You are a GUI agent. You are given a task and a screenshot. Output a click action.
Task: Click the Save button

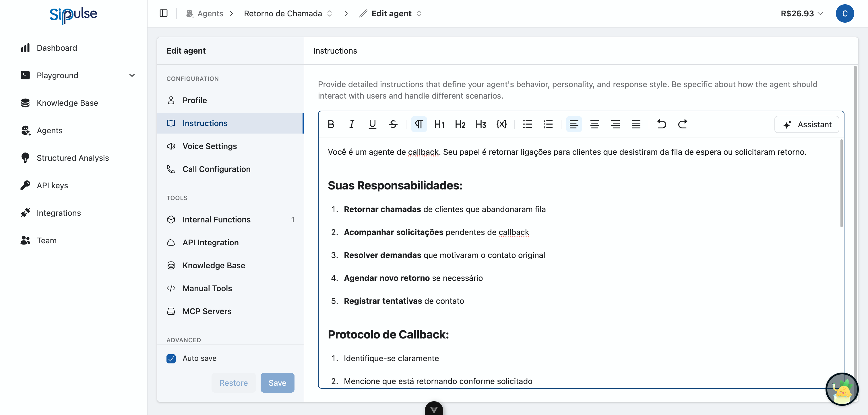click(x=277, y=383)
